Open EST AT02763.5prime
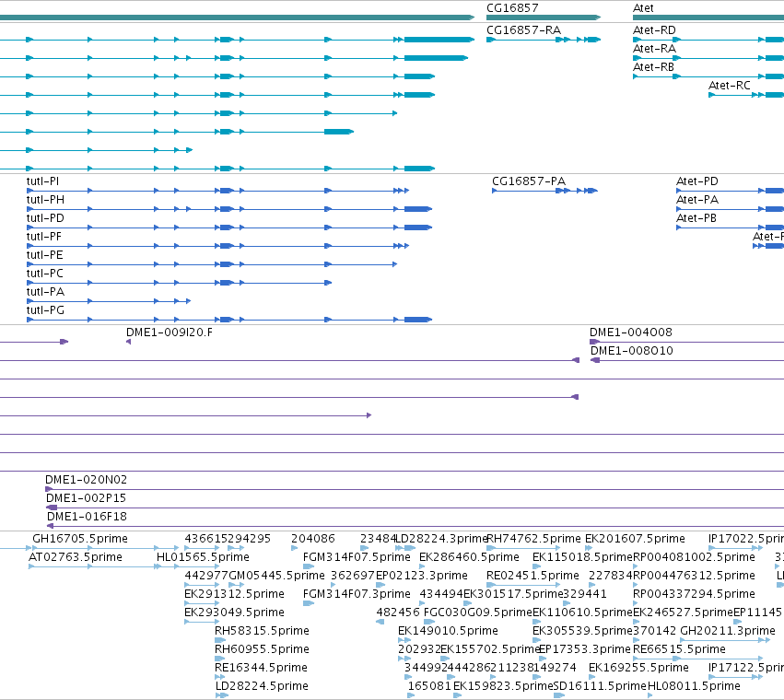Viewport: 784px width, 700px height. (76, 557)
